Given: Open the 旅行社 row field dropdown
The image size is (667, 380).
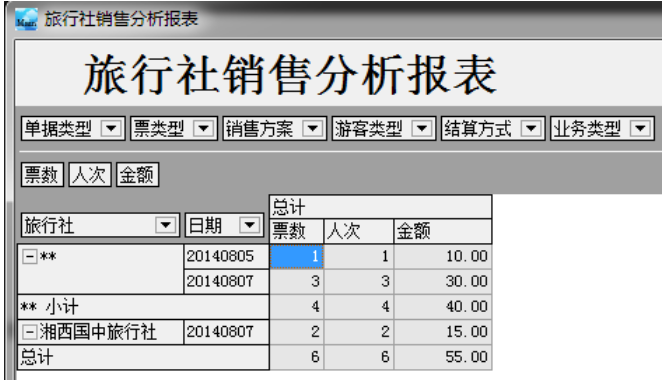Looking at the screenshot, I should (x=166, y=225).
